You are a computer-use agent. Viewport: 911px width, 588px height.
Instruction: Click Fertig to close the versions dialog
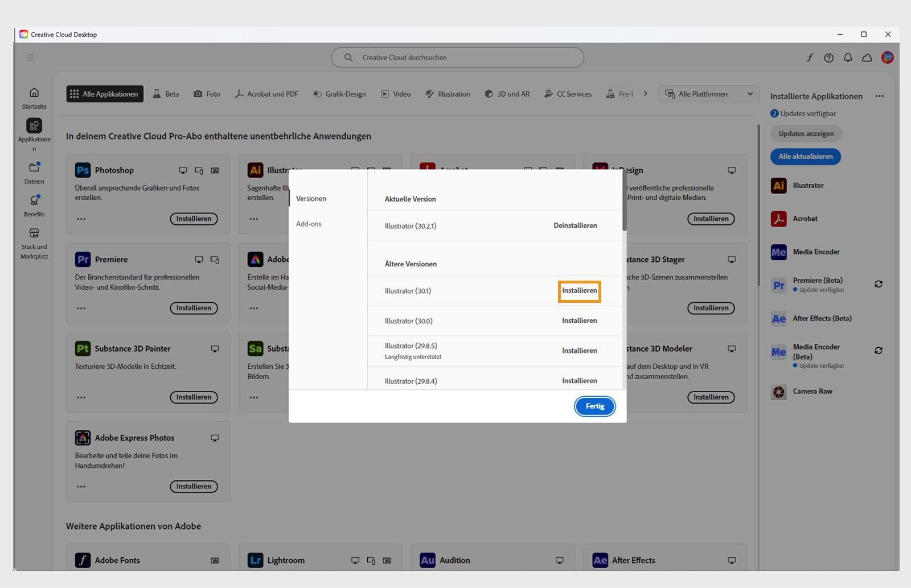click(594, 406)
